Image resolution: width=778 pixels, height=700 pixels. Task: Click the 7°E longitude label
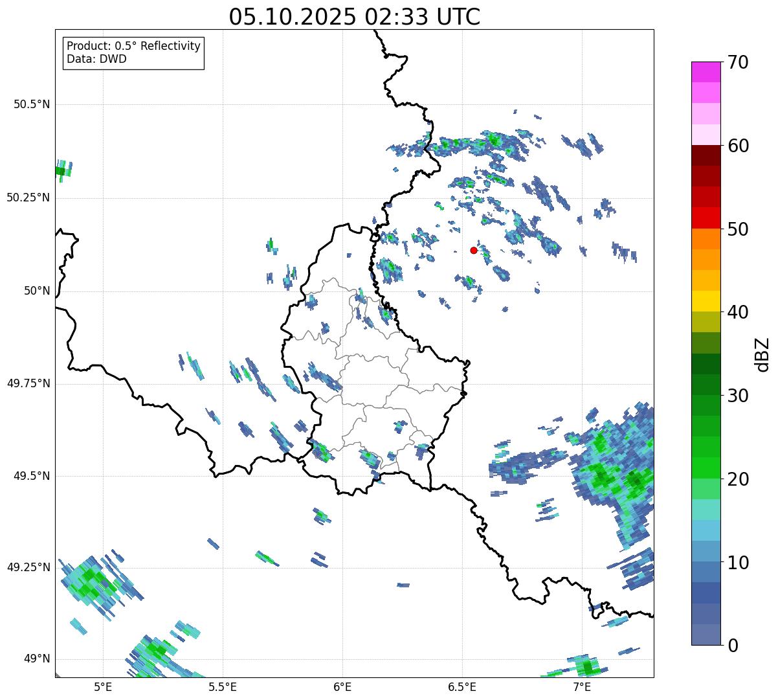tap(583, 686)
